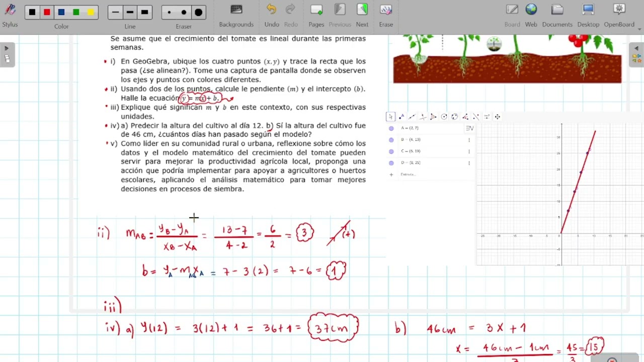Pick the red pen color
Screen dimensions: 644x362
tap(47, 12)
